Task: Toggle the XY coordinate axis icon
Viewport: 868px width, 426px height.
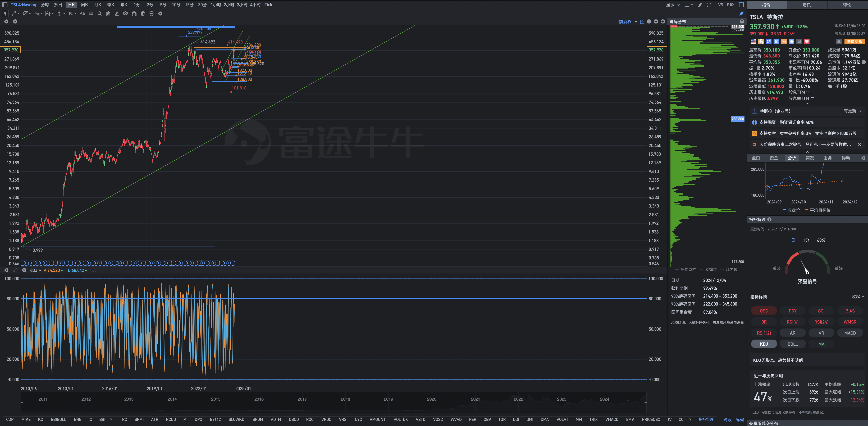Action: tap(642, 22)
